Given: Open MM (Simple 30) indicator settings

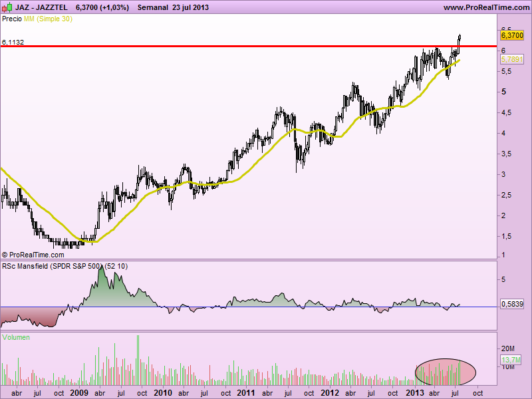Looking at the screenshot, I should [48, 19].
